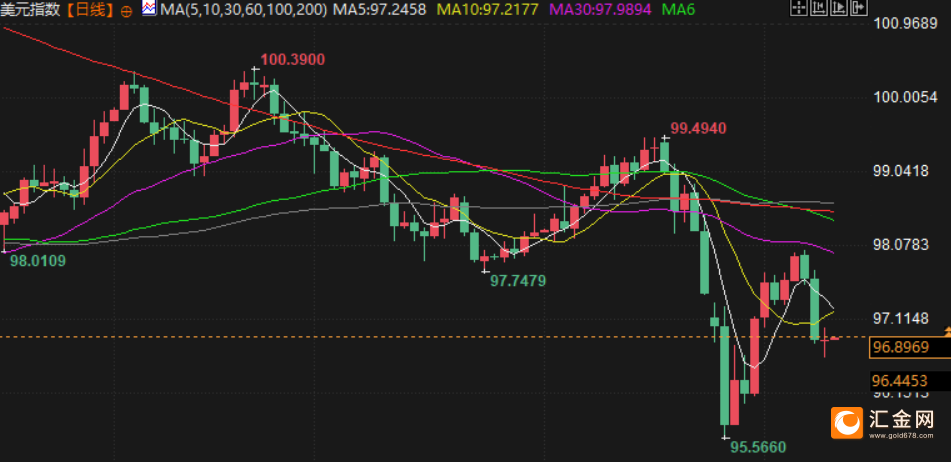The image size is (951, 462).
Task: Open the MA indicator chart icon
Action: [x=149, y=8]
